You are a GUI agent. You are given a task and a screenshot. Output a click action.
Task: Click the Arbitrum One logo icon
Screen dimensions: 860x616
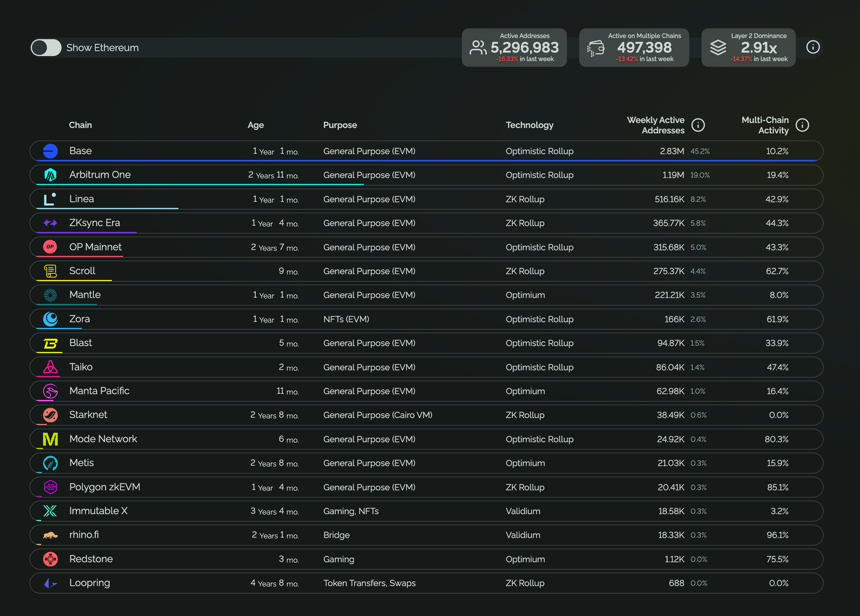[x=51, y=175]
